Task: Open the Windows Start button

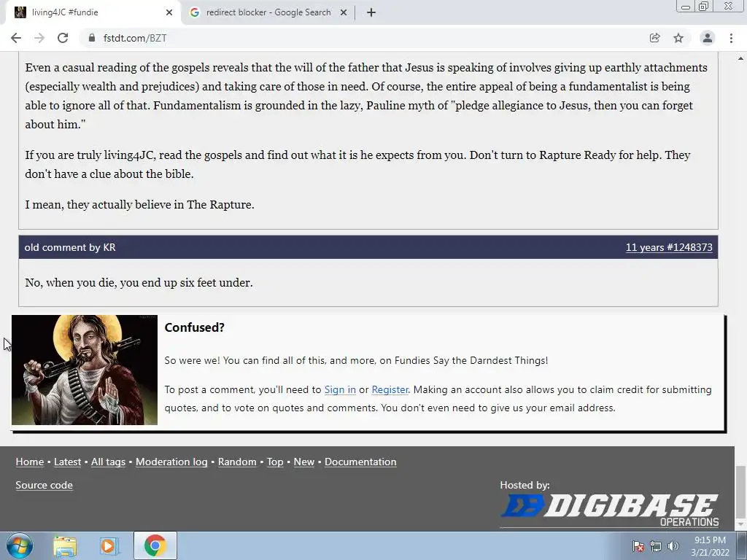Action: tap(20, 545)
